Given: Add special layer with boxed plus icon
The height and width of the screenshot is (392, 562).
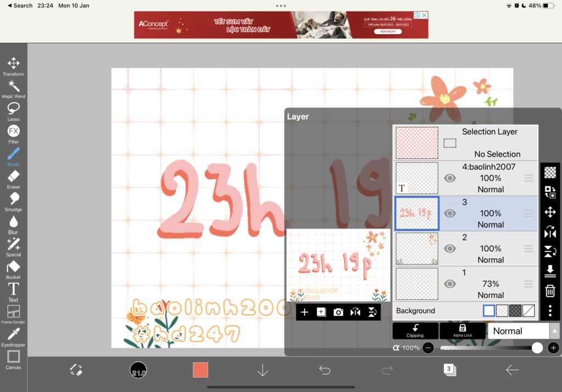Looking at the screenshot, I should click(x=321, y=312).
